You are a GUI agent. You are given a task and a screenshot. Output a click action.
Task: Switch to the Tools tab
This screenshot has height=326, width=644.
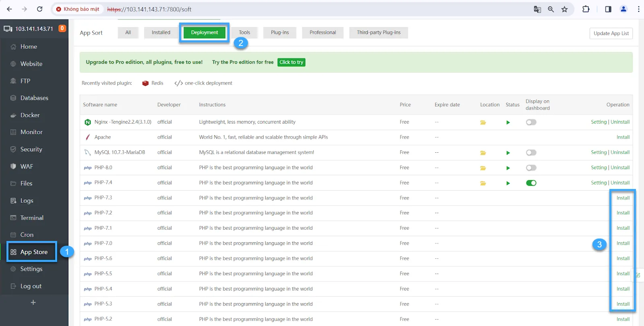pyautogui.click(x=244, y=33)
